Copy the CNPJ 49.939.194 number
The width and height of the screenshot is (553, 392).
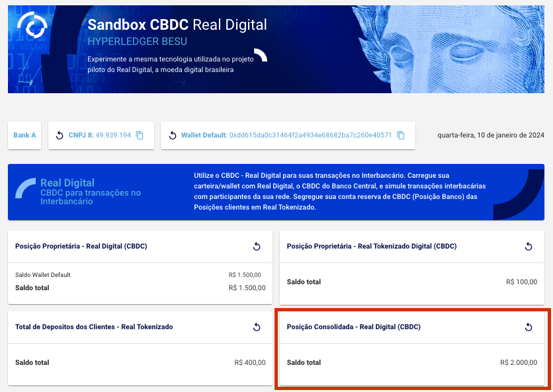tap(140, 136)
